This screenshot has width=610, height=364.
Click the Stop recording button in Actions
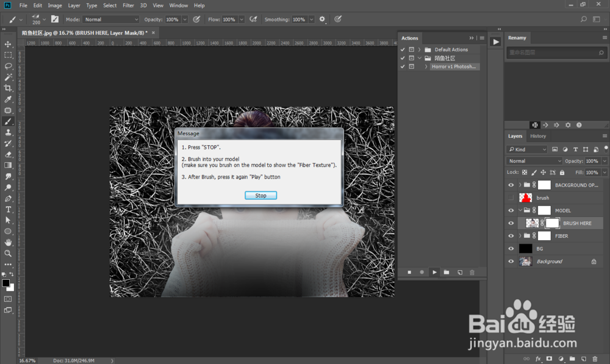click(x=409, y=272)
